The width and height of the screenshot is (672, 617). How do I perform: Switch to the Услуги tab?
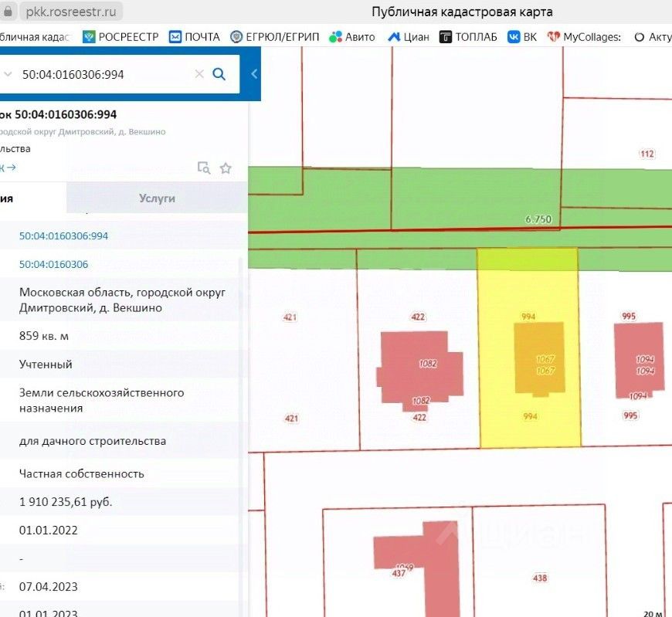[x=157, y=198]
